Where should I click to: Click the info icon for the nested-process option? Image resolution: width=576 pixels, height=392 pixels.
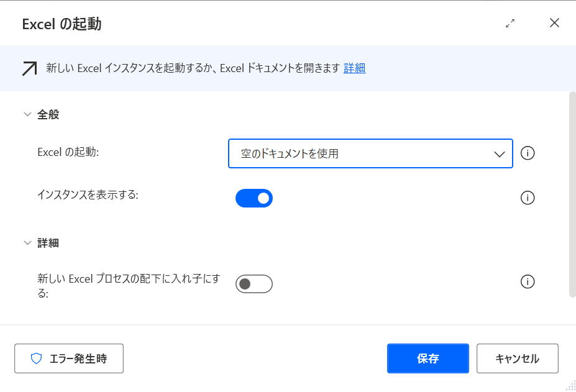point(528,282)
